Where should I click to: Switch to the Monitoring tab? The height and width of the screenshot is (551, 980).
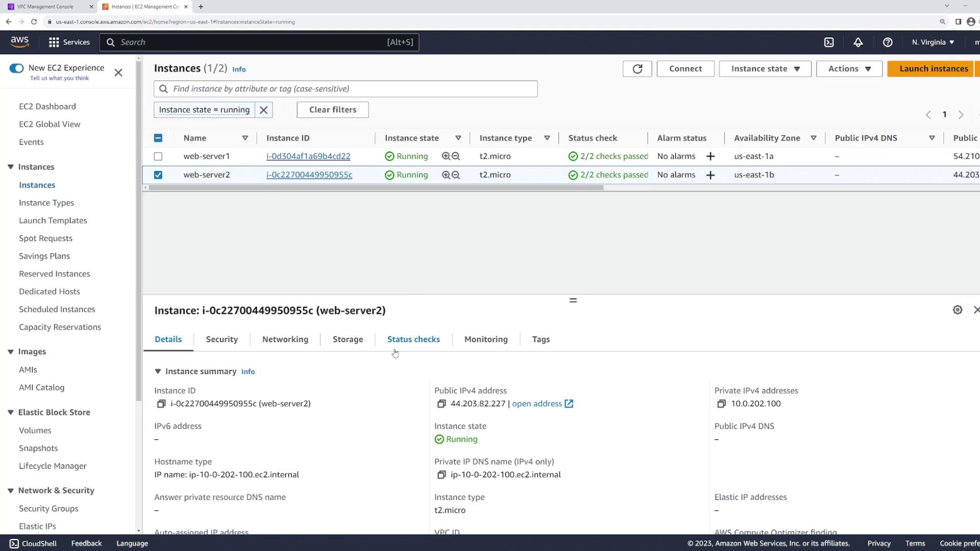tap(486, 339)
